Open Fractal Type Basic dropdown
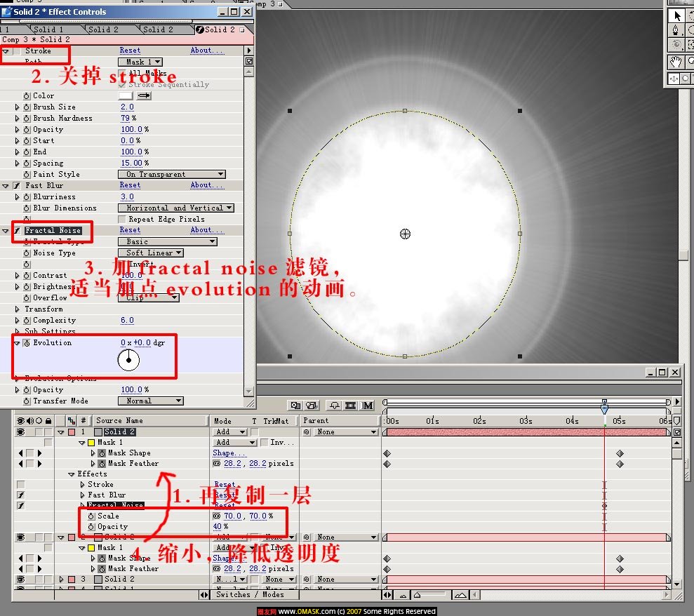694x616 pixels. point(168,241)
